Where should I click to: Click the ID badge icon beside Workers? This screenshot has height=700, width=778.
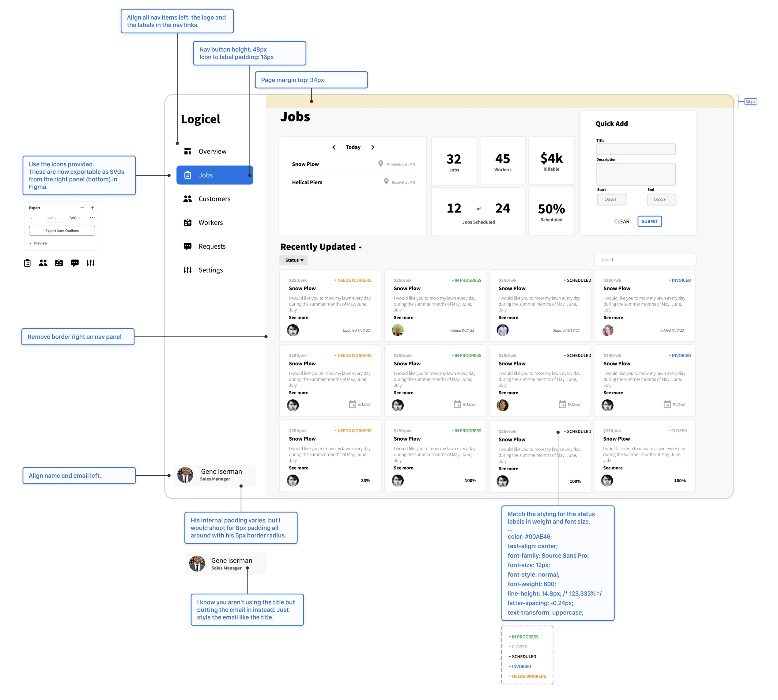click(x=187, y=222)
